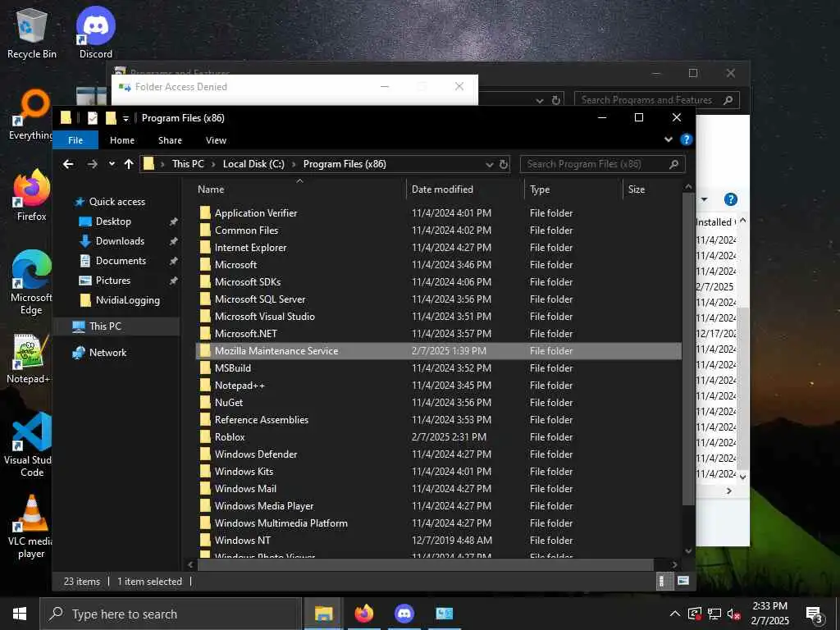840x630 pixels.
Task: Open address dropdown in Programs and Features window
Action: click(540, 100)
